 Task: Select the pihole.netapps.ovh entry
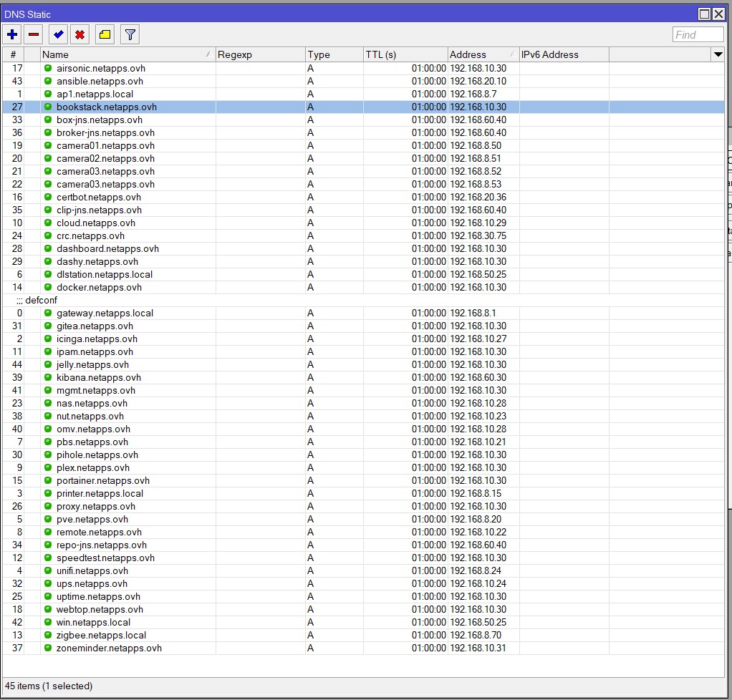tap(97, 454)
